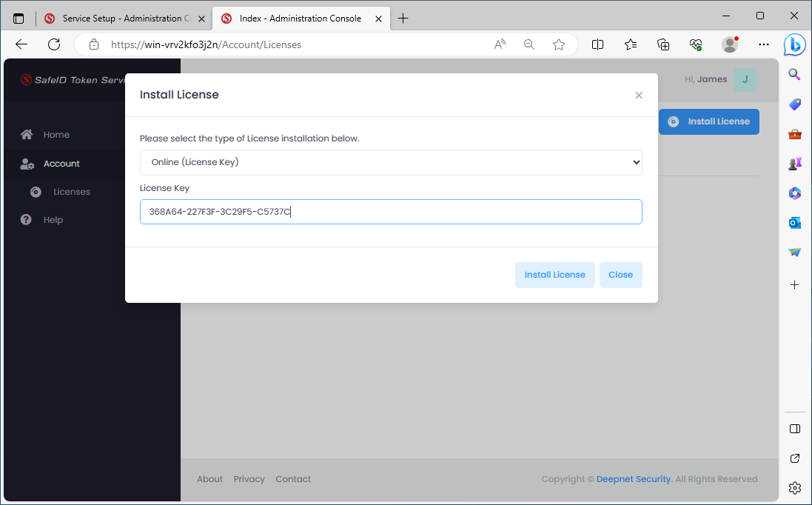
Task: Open Outlook from the Edge sidebar
Action: pos(795,223)
